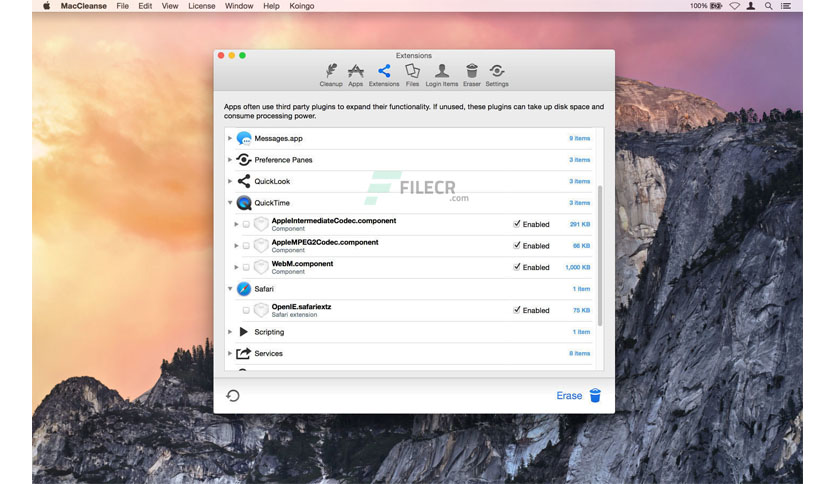Click the list's vertical scrollbar
This screenshot has height=484, width=836.
click(x=600, y=255)
